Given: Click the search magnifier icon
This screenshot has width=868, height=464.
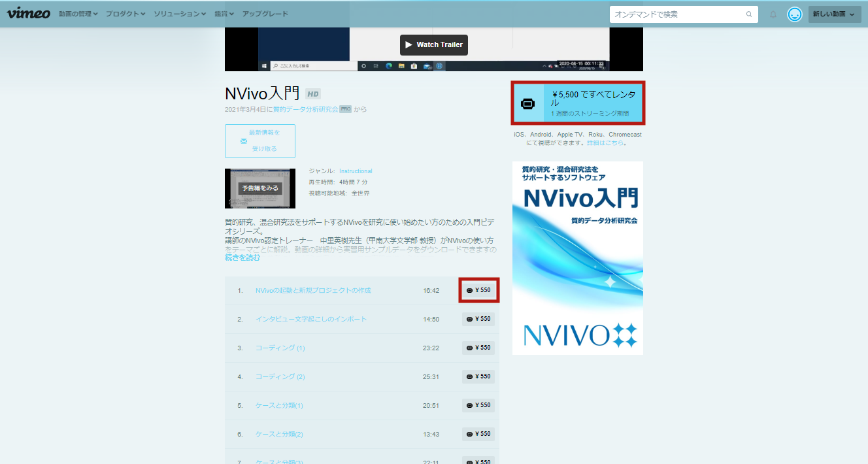Looking at the screenshot, I should (749, 14).
